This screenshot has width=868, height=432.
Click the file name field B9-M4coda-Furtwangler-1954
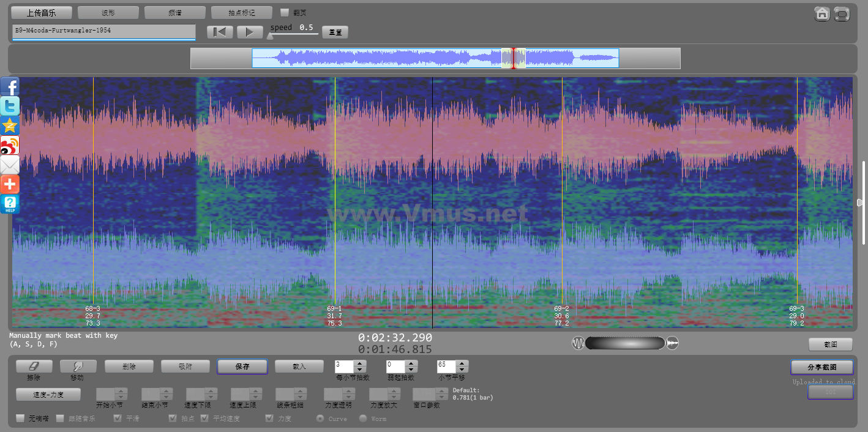(x=103, y=31)
